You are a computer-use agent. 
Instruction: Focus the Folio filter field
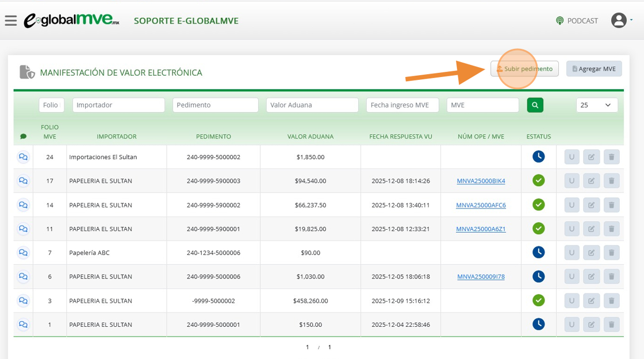[x=51, y=105]
